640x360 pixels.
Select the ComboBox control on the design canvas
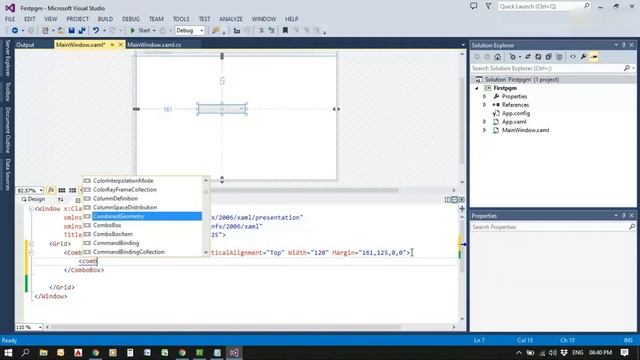[x=222, y=109]
